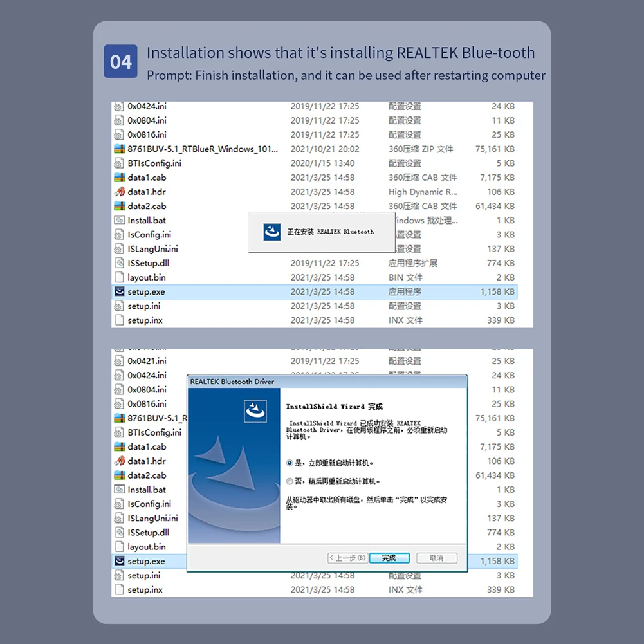The height and width of the screenshot is (644, 644).
Task: Click data1.cab archive icon in upper file list
Action: click(119, 178)
